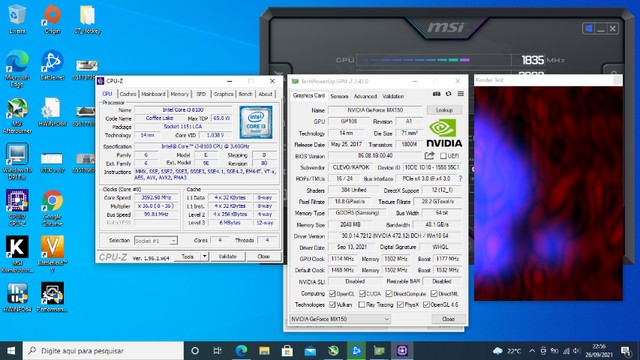
Task: Launch the CPUID CPU-Z desktop shortcut
Action: [x=17, y=208]
